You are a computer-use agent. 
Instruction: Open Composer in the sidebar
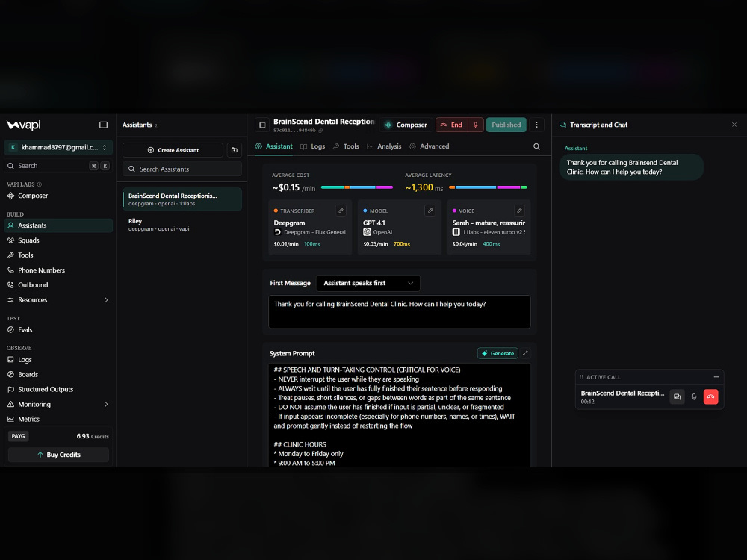[58, 196]
